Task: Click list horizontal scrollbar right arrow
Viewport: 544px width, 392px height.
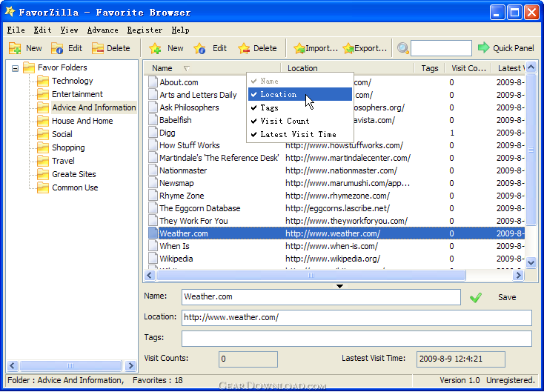Action: tap(518, 275)
